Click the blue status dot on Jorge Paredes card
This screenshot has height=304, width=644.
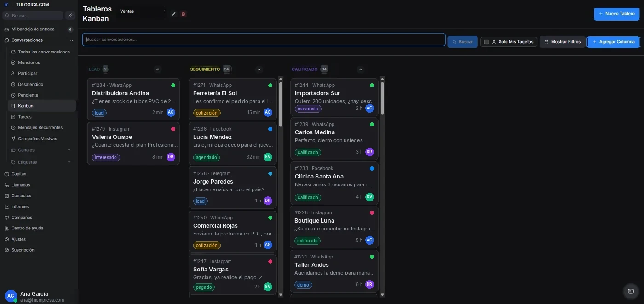pos(270,173)
